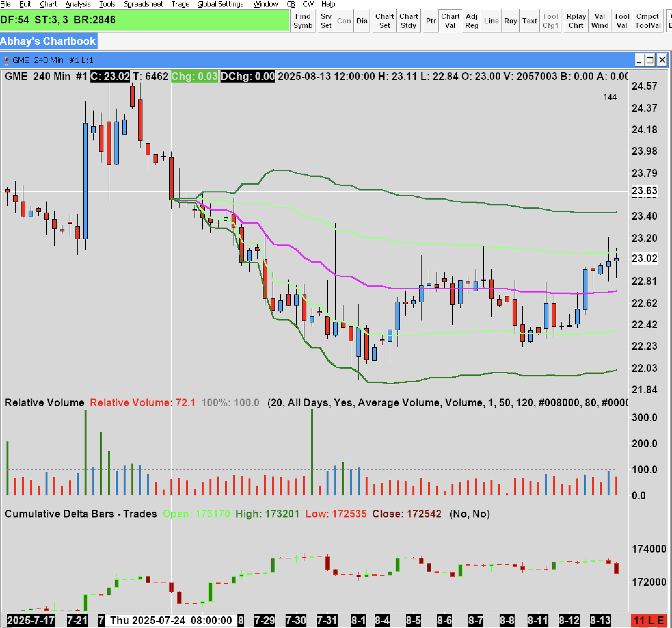This screenshot has height=628, width=672.
Task: Select the Line drawing tool
Action: 491,21
